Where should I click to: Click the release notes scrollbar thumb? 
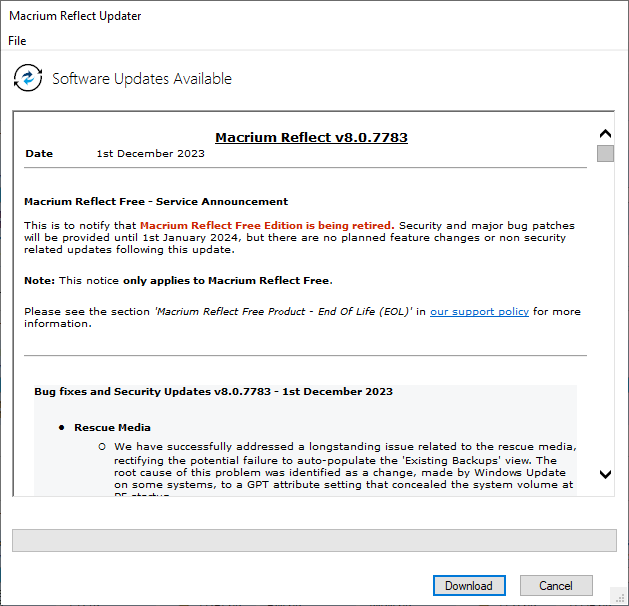(x=605, y=154)
